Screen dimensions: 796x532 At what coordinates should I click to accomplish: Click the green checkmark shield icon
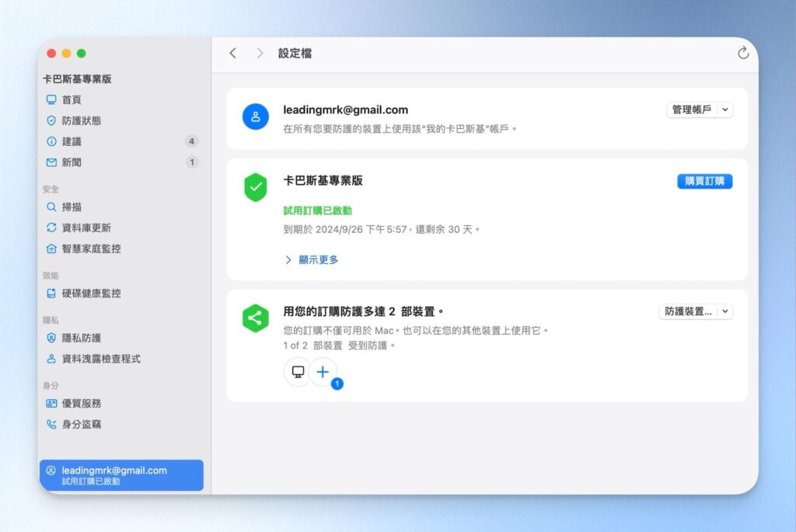tap(255, 187)
